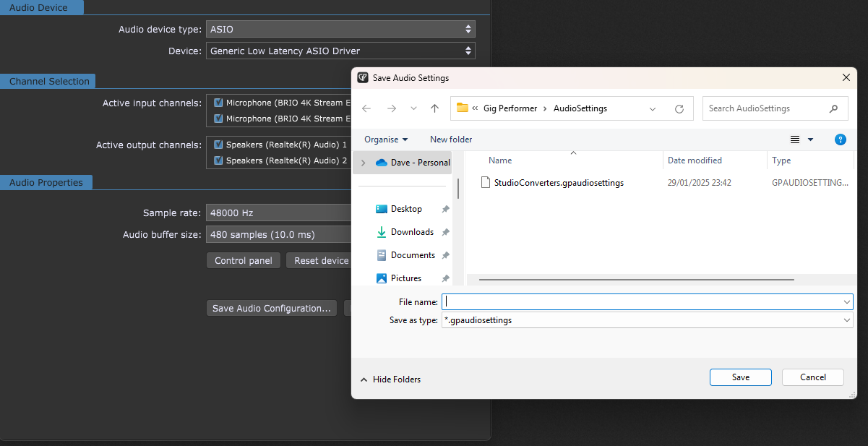Screen dimensions: 868x446
Task: Open the Help question mark icon
Action: tap(841, 140)
